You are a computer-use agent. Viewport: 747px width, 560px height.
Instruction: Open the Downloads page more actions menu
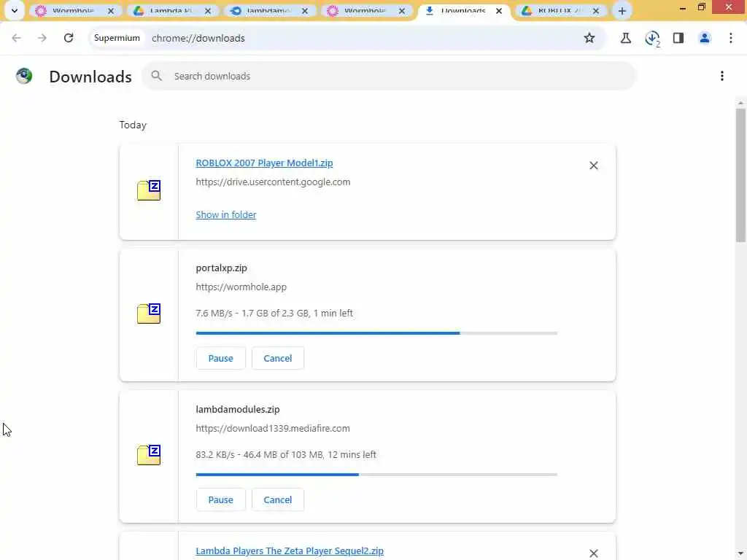click(x=722, y=76)
